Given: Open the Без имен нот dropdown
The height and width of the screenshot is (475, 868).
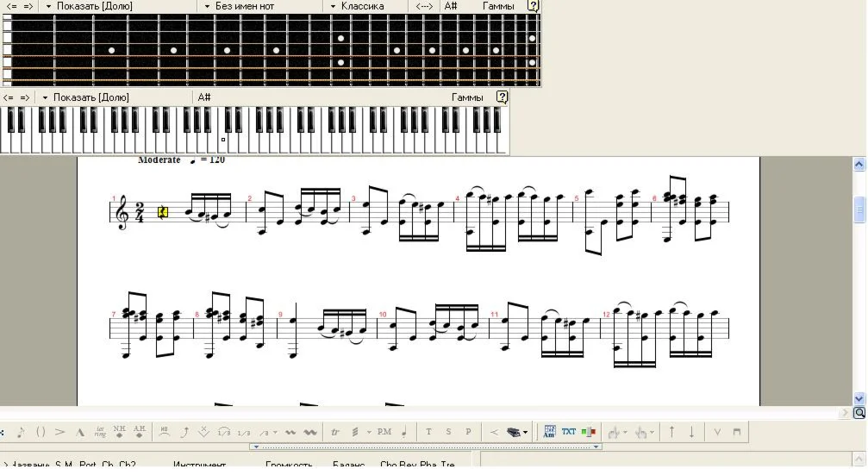Looking at the screenshot, I should pos(240,6).
